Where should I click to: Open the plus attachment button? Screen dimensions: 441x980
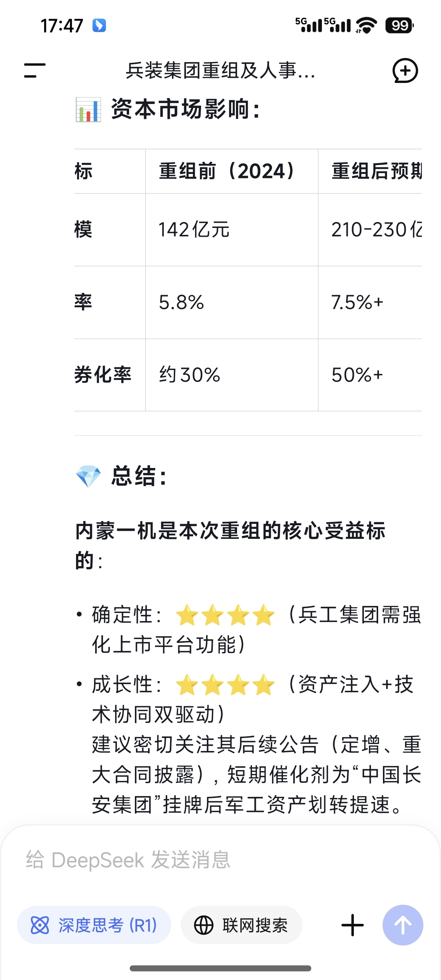(x=353, y=925)
